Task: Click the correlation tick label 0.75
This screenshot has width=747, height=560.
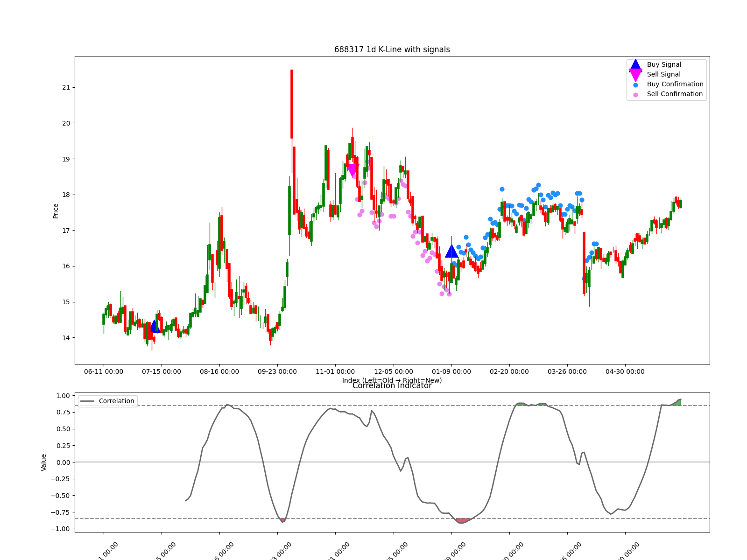Action: pyautogui.click(x=63, y=413)
